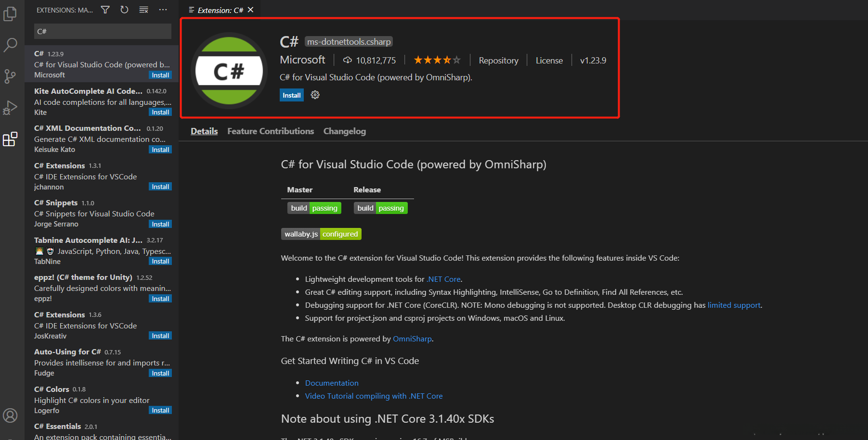This screenshot has height=440, width=868.
Task: Install C# XML Documentation Comments extension
Action: click(x=160, y=150)
